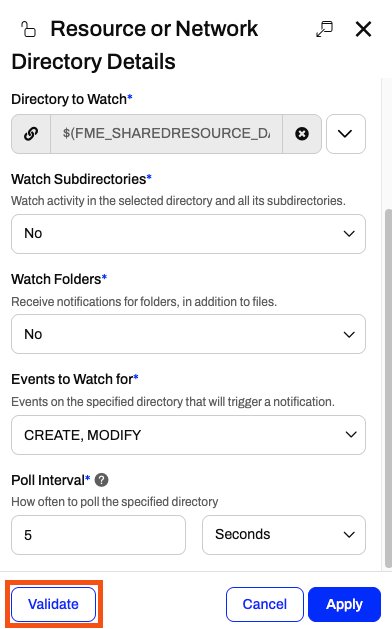392x629 pixels.
Task: Apply the directory watch settings
Action: point(344,604)
